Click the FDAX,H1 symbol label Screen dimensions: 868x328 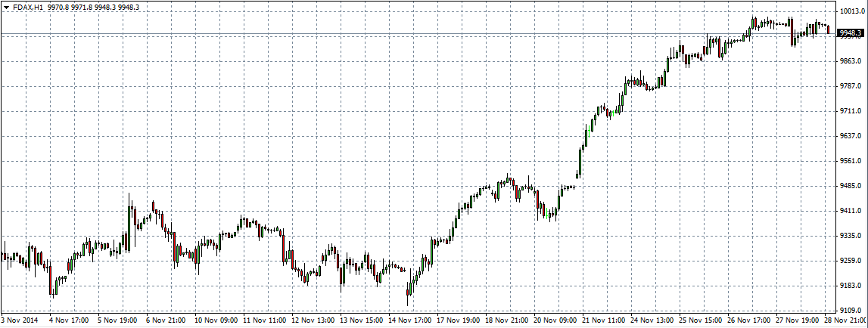(28, 6)
